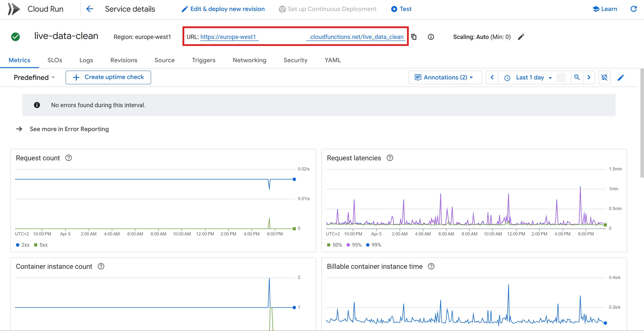The image size is (644, 331).
Task: Click the info icon in the no-errors banner
Action: [x=37, y=105]
